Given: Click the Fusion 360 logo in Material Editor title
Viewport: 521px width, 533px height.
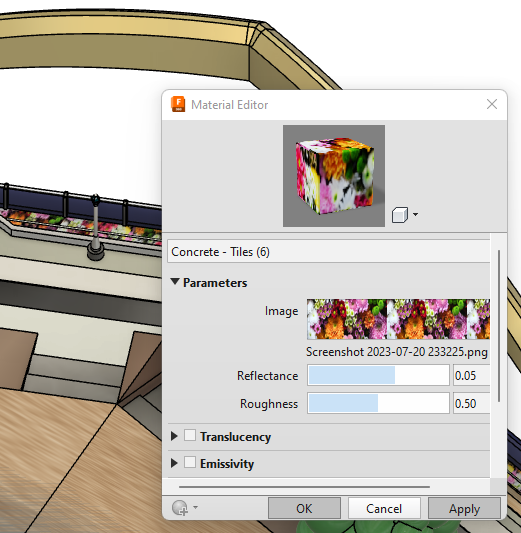Looking at the screenshot, I should (x=178, y=104).
